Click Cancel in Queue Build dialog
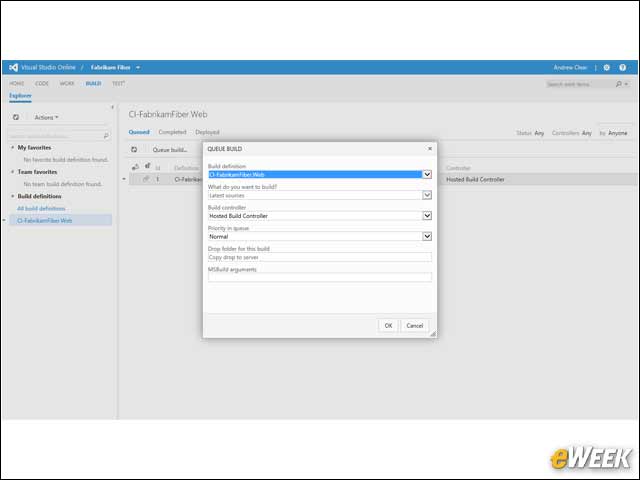 [x=415, y=325]
